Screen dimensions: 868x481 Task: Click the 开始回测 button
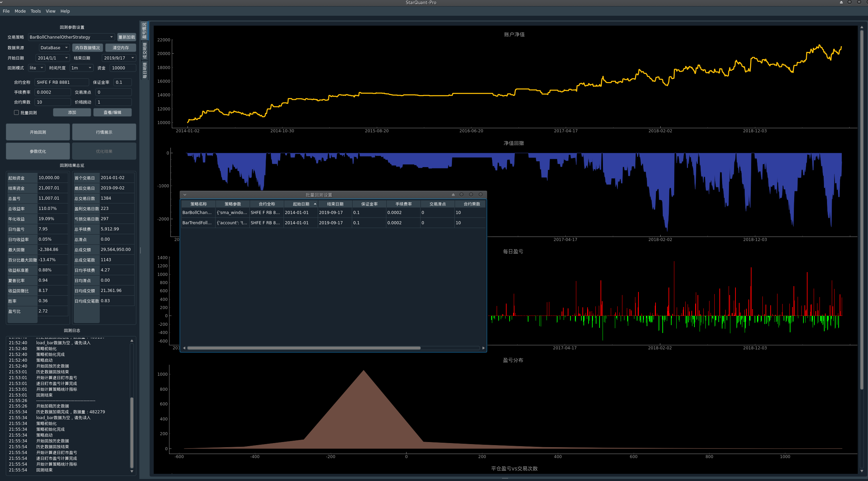click(x=38, y=132)
